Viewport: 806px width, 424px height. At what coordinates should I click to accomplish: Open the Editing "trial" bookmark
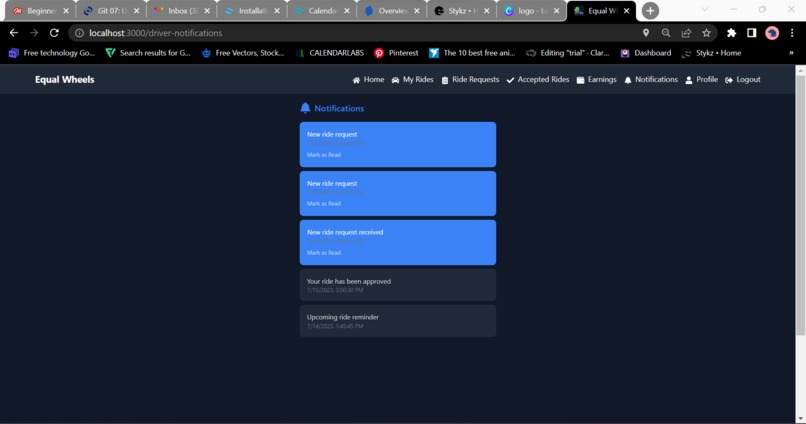567,53
